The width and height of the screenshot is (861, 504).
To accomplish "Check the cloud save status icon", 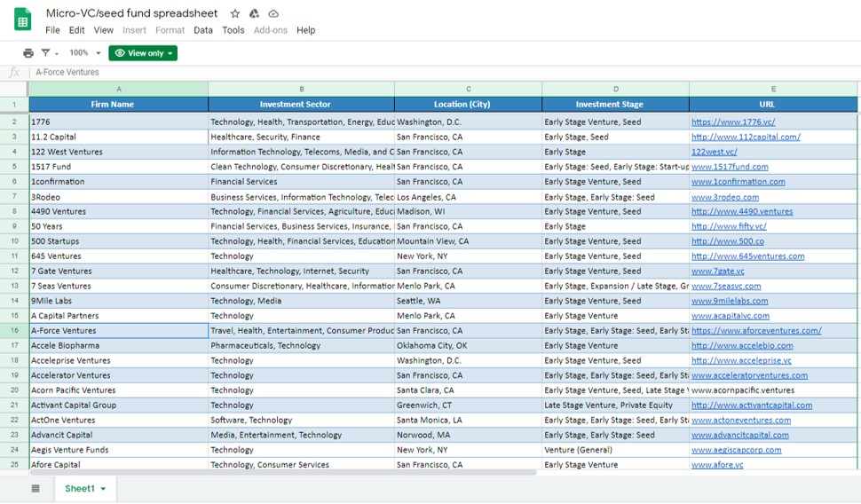I will tap(273, 13).
